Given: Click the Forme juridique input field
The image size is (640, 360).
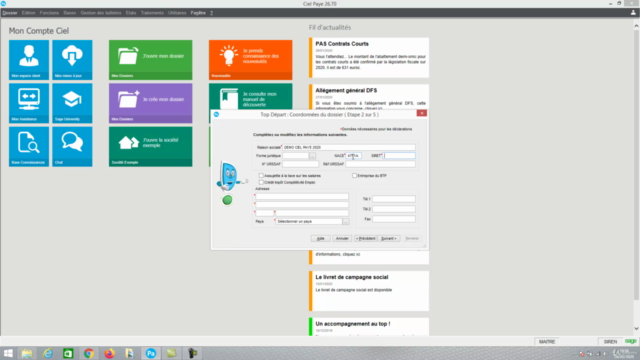Looking at the screenshot, I should (296, 156).
